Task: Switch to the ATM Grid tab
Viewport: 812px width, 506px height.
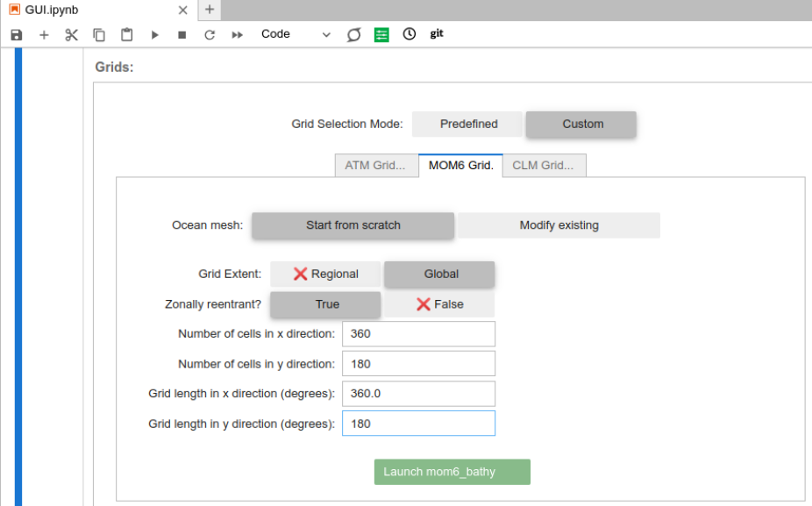Action: pyautogui.click(x=375, y=166)
